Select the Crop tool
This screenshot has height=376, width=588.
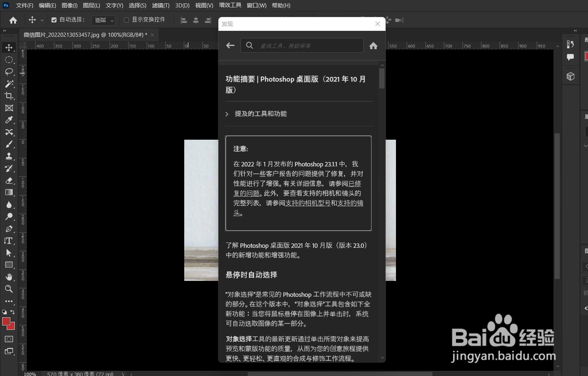click(9, 96)
